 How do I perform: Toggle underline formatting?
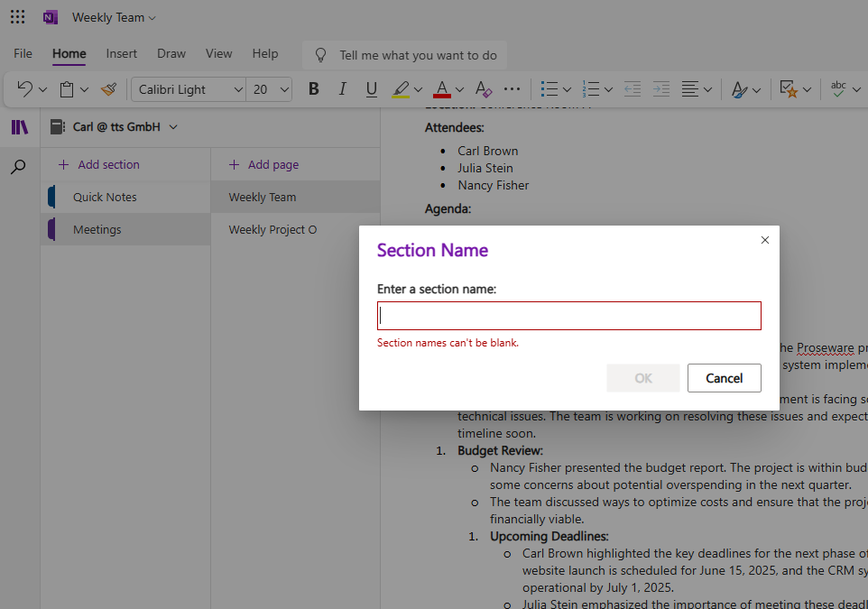(372, 88)
